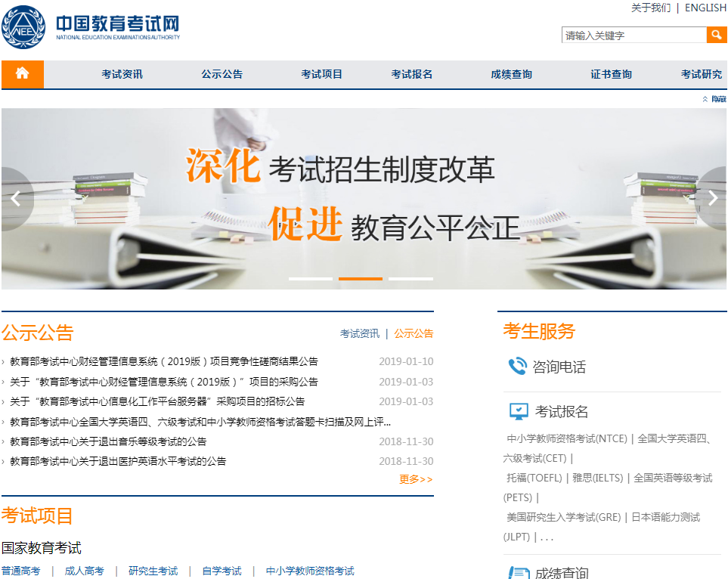
Task: Click the monitor icon beside 考试报名
Action: pyautogui.click(x=519, y=412)
